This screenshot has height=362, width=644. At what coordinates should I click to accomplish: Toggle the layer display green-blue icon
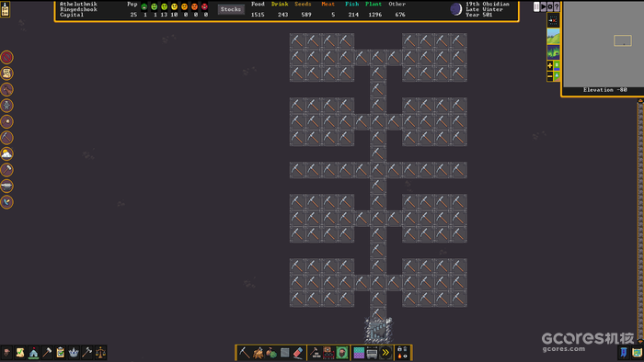tap(557, 65)
